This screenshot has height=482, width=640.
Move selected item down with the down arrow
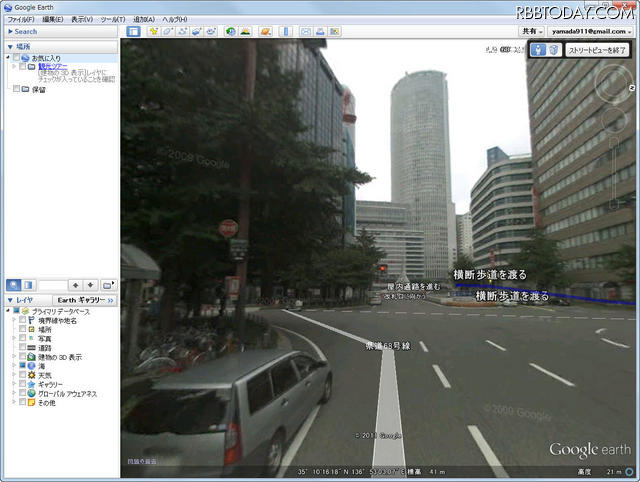click(x=90, y=285)
